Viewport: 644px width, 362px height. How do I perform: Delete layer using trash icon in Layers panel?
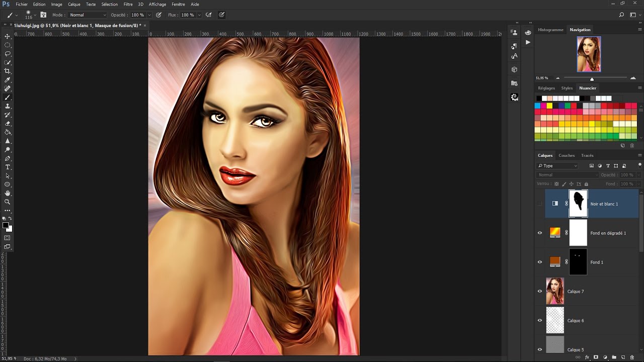tap(632, 357)
